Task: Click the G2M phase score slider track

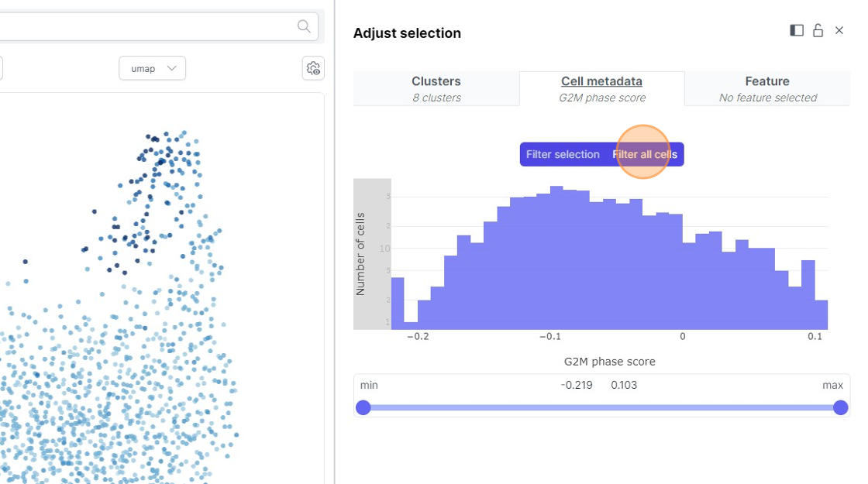Action: 601,407
